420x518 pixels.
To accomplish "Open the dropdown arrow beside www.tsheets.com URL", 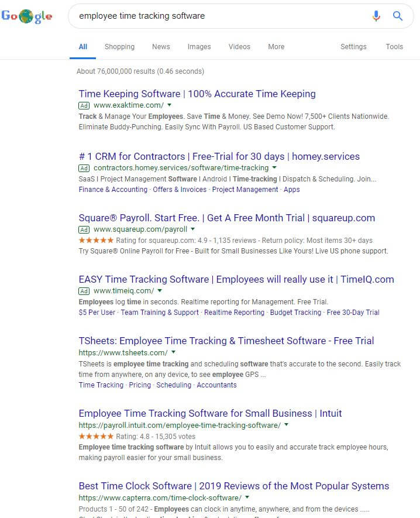I will pos(173,352).
